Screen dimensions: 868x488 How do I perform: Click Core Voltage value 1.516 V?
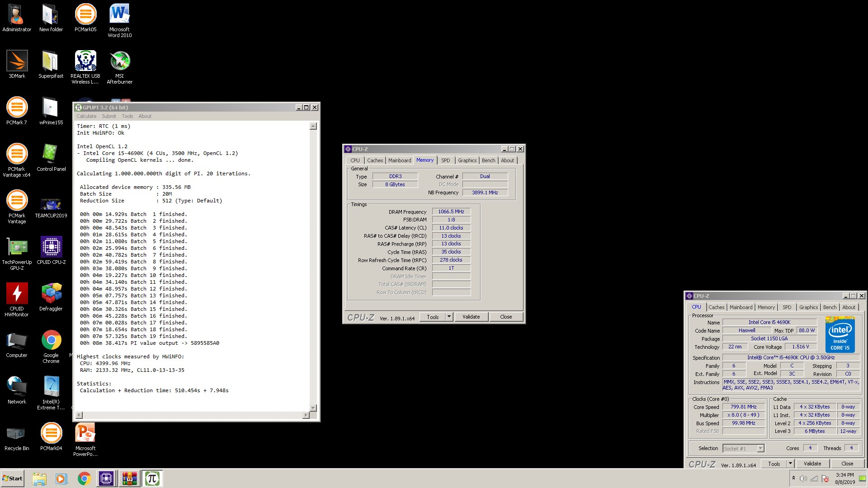[801, 347]
